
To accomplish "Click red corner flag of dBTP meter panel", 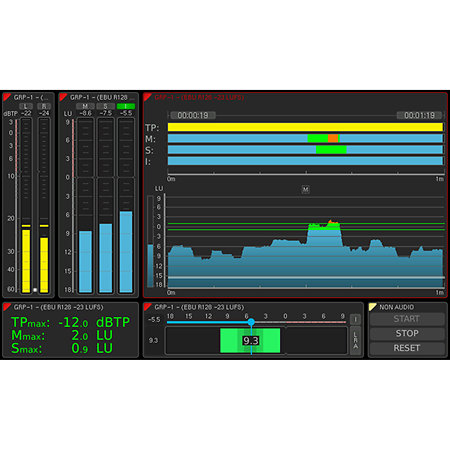I will [x=6, y=97].
